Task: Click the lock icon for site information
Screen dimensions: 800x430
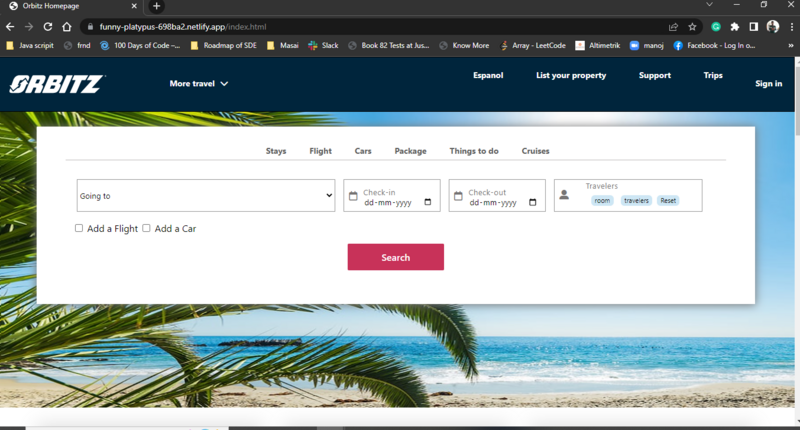Action: pos(90,27)
